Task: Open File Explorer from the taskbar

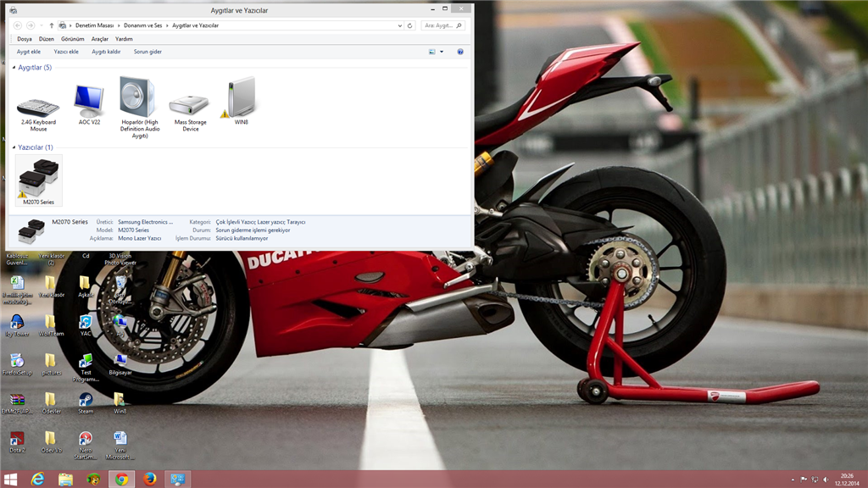Action: [x=65, y=480]
